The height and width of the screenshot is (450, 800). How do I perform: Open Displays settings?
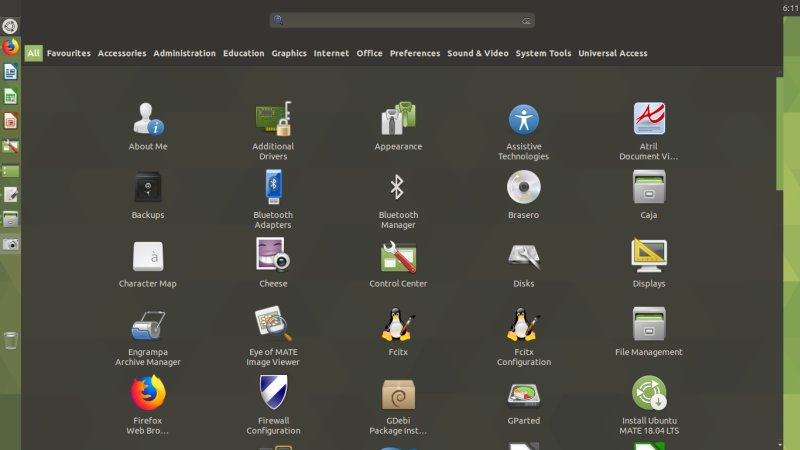(648, 263)
